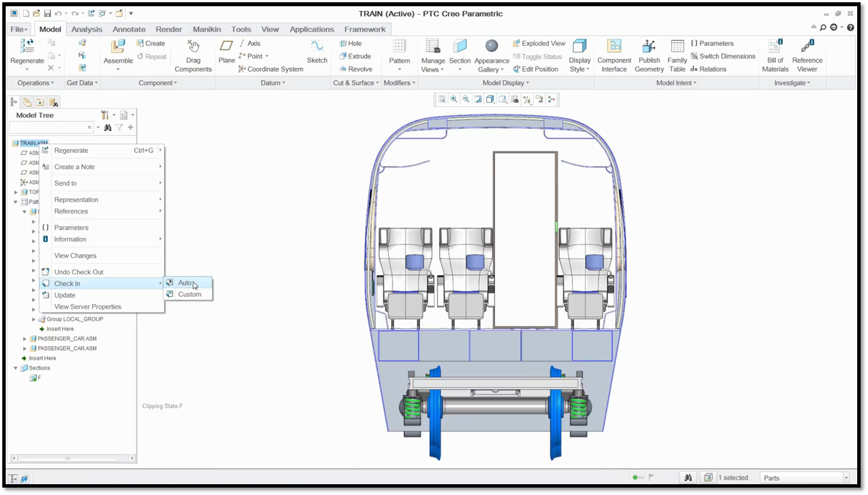The image size is (868, 495).
Task: Click the 1 selected status text
Action: coord(733,478)
